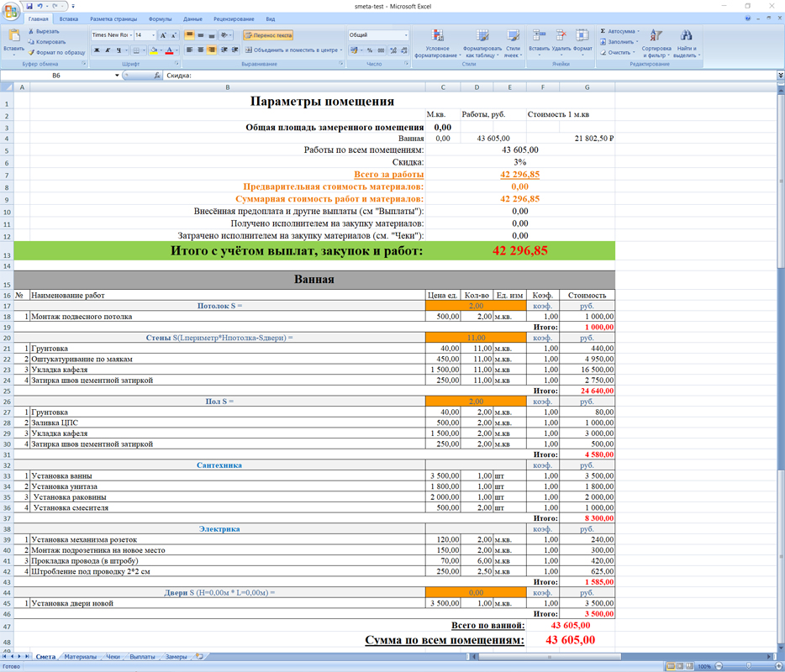785x672 pixels.
Task: Open Format as Table (Форматировать как таблицу)
Action: point(482,44)
